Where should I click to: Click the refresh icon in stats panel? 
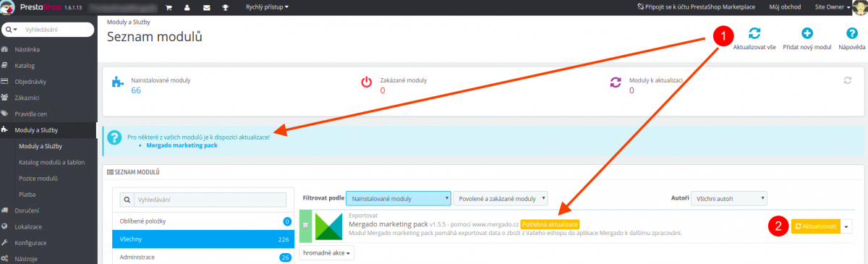[x=848, y=80]
